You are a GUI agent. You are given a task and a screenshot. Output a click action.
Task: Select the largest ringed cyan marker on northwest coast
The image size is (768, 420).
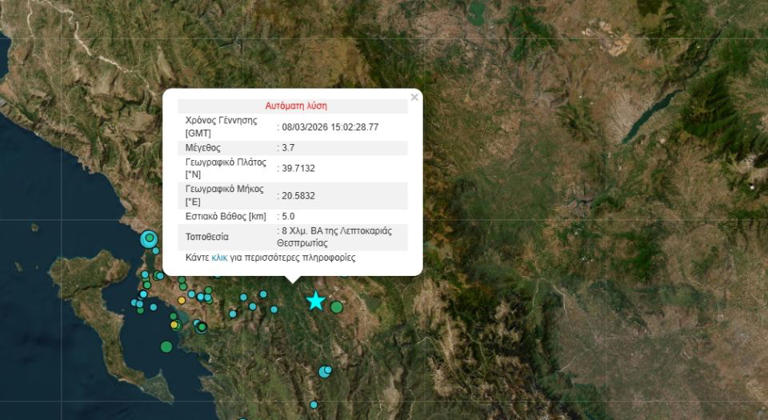[x=150, y=239]
